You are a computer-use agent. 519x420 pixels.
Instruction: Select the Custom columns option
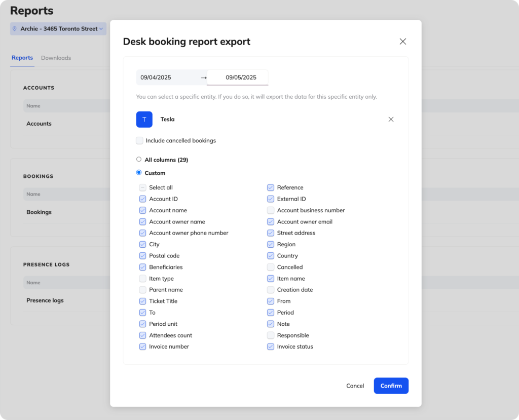(x=138, y=172)
